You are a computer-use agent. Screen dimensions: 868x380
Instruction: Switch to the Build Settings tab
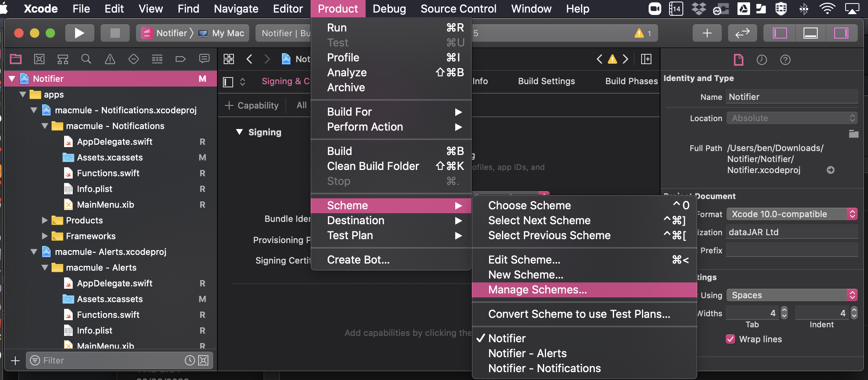546,81
